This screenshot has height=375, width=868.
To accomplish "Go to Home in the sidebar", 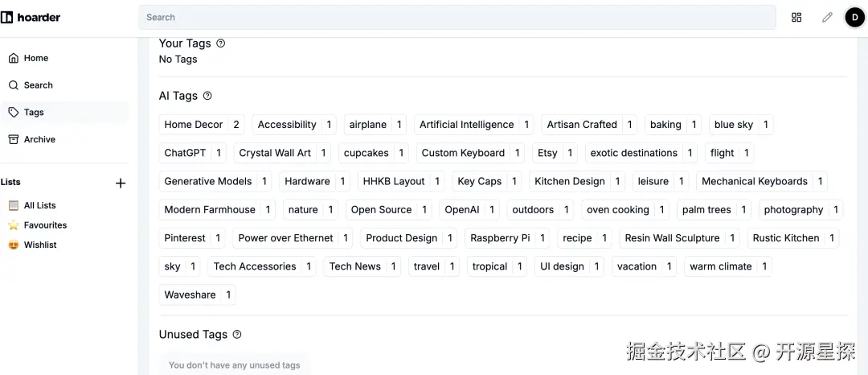I will [x=36, y=58].
